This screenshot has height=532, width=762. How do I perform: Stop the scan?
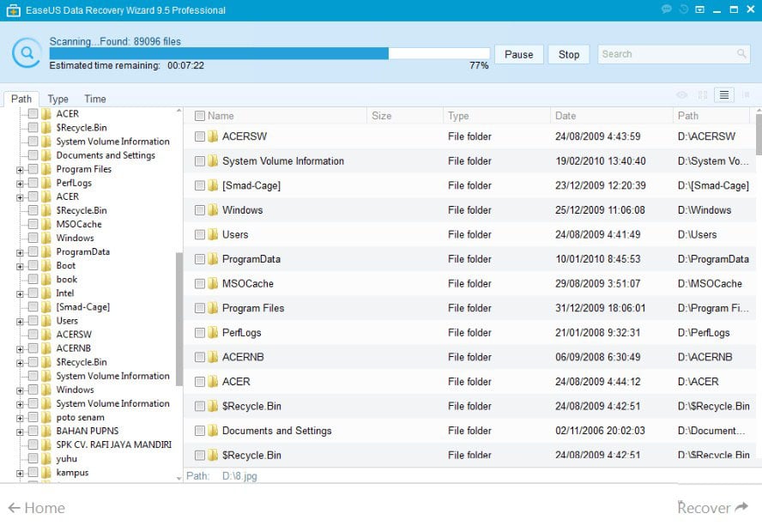point(569,54)
